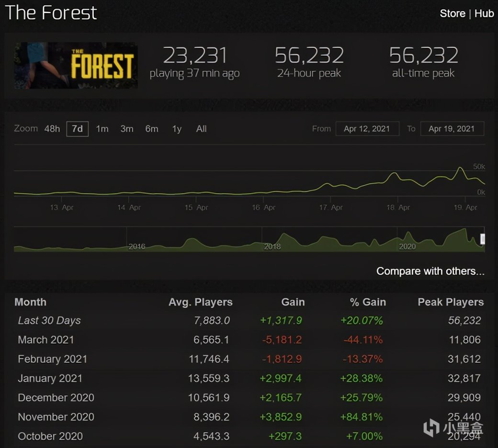Click the 19 Apr peak on the chart
Image resolution: width=498 pixels, height=448 pixels.
[460, 168]
